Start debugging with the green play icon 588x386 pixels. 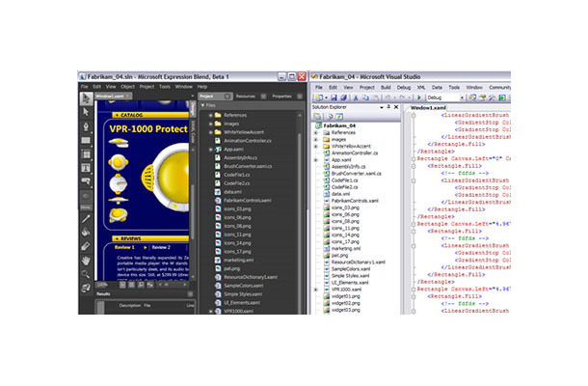[x=419, y=97]
